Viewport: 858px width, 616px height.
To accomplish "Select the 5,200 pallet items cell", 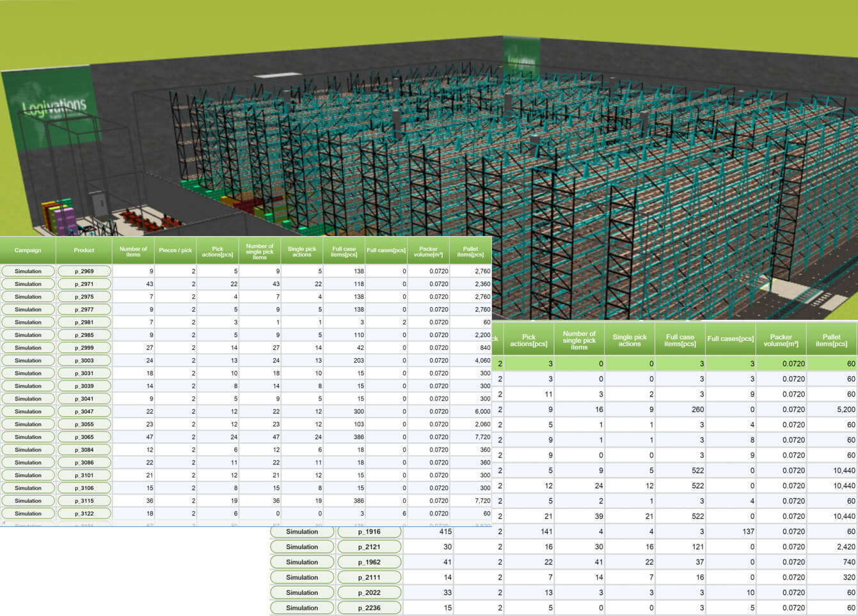I will click(x=832, y=409).
